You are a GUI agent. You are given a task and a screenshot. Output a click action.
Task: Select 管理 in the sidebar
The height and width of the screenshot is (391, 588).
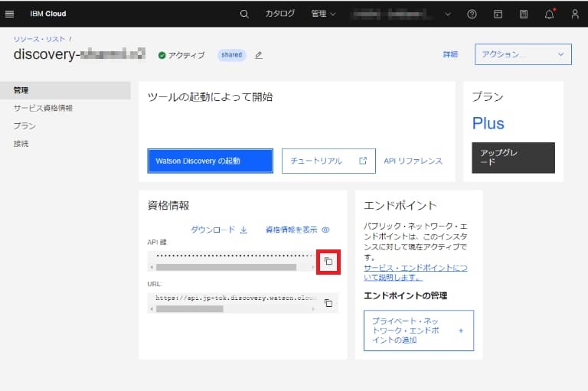pos(65,90)
